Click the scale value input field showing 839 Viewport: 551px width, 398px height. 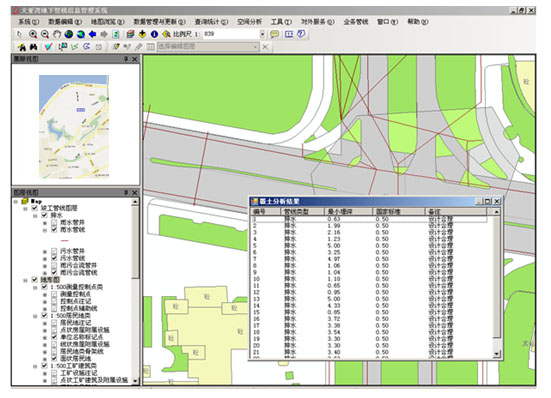(x=231, y=34)
